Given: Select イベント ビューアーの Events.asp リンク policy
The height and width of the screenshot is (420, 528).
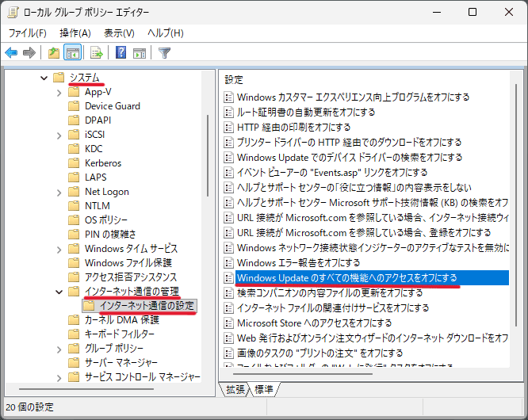Looking at the screenshot, I should pyautogui.click(x=332, y=172).
